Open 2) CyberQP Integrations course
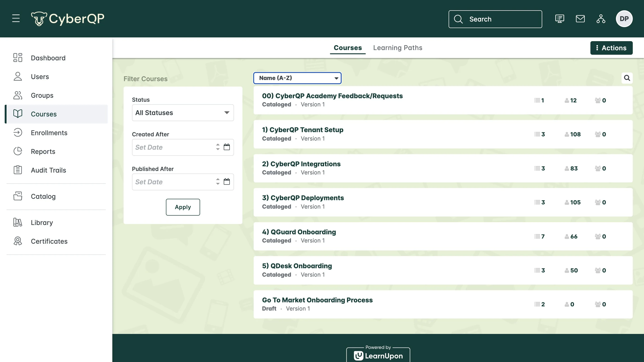The height and width of the screenshot is (362, 644). coord(301,164)
